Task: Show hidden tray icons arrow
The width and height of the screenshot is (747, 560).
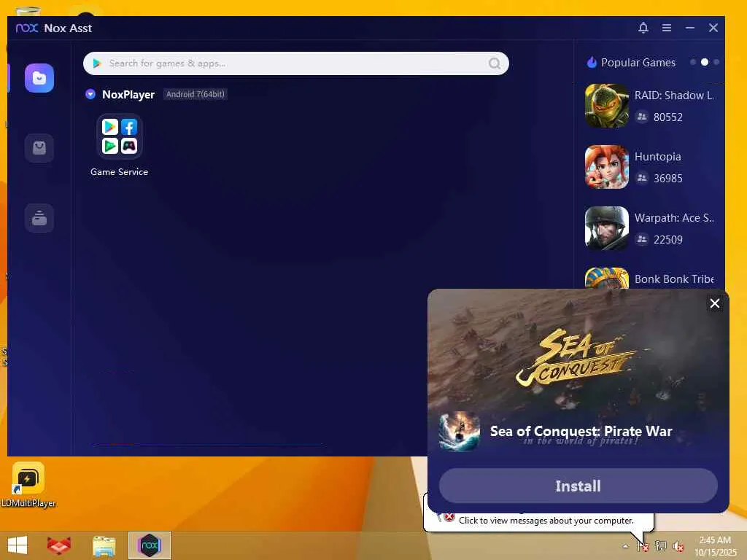Action: (x=625, y=546)
